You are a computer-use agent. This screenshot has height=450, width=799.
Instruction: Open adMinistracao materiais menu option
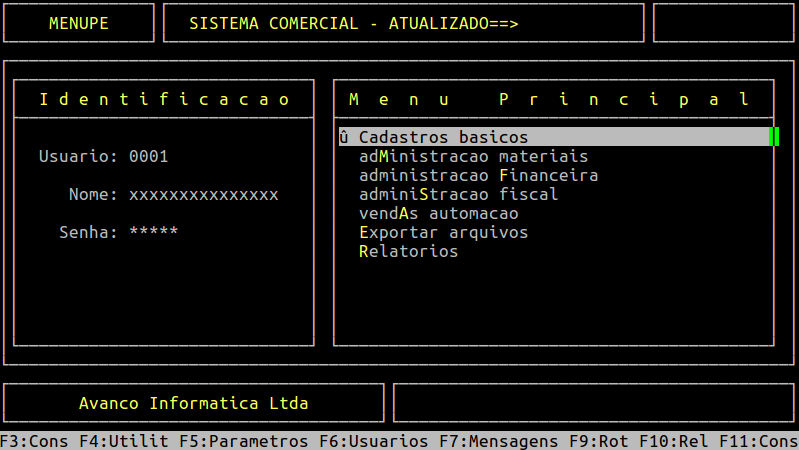pyautogui.click(x=473, y=156)
